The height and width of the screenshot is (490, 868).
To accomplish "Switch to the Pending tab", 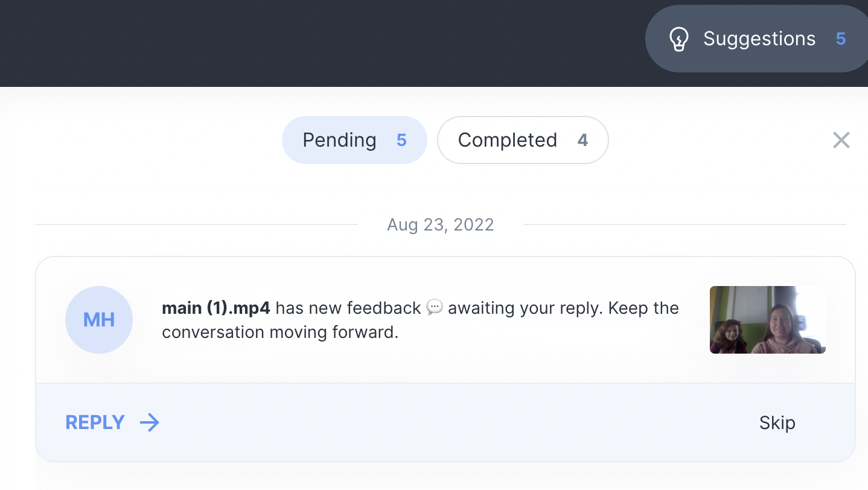I will (340, 140).
